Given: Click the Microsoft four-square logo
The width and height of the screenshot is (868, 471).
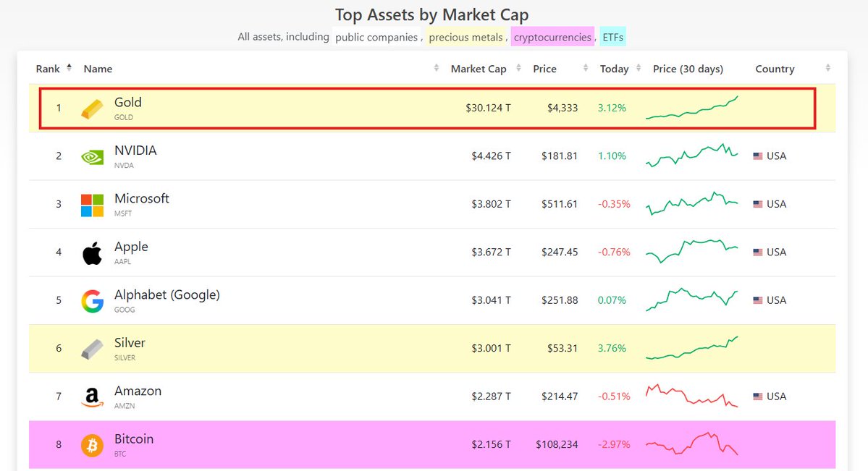Looking at the screenshot, I should pyautogui.click(x=91, y=203).
